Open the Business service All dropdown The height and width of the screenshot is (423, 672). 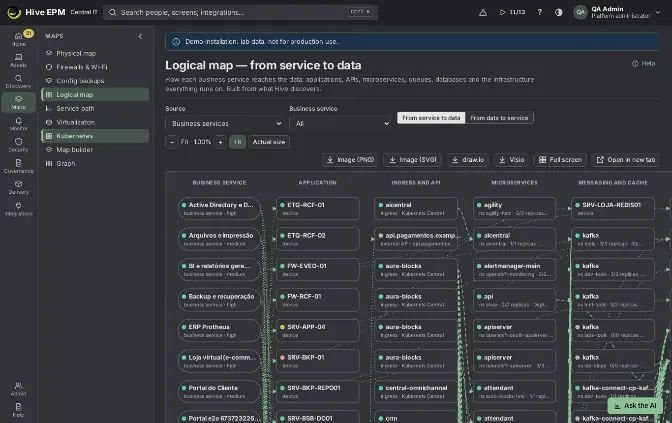click(340, 123)
